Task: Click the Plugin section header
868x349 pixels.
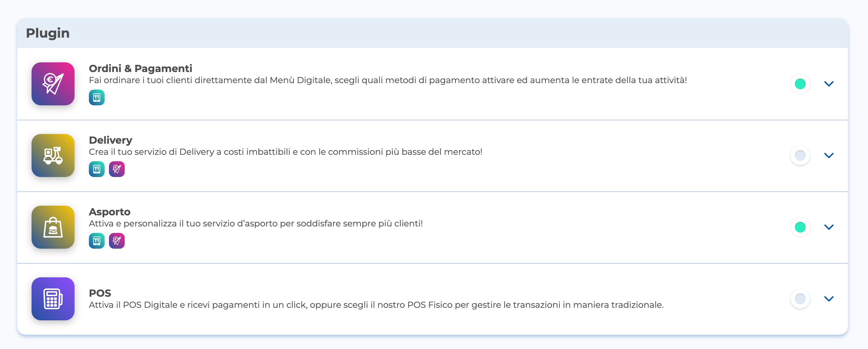Action: pyautogui.click(x=48, y=33)
